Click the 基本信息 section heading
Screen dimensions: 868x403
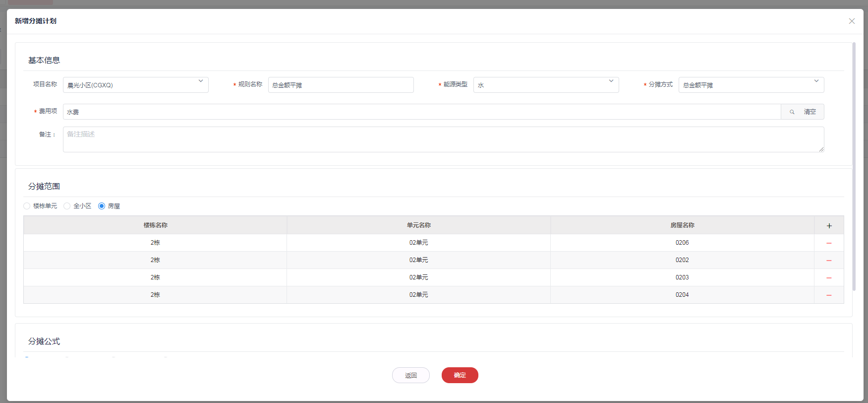coord(44,60)
